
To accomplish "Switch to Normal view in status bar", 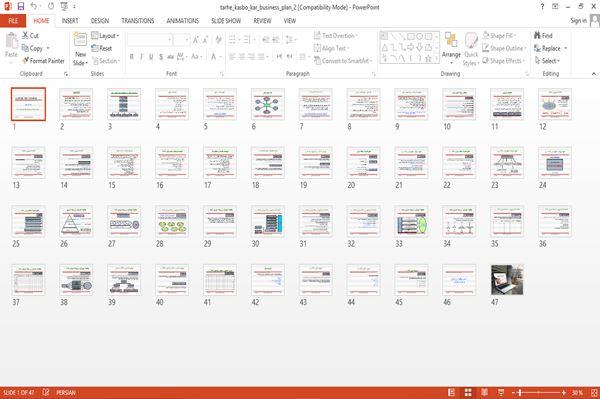I will click(452, 392).
